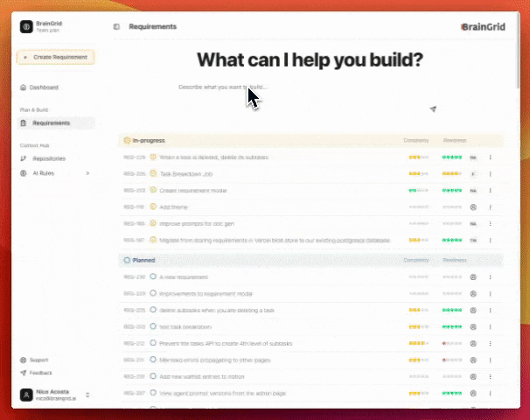The width and height of the screenshot is (530, 420).
Task: Click assignee badge on 'Create requirement modal' row
Action: pos(473,191)
